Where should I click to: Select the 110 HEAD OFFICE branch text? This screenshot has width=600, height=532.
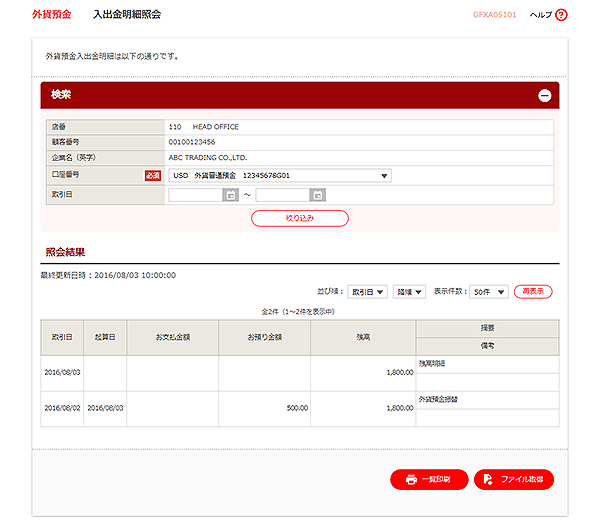[x=204, y=127]
